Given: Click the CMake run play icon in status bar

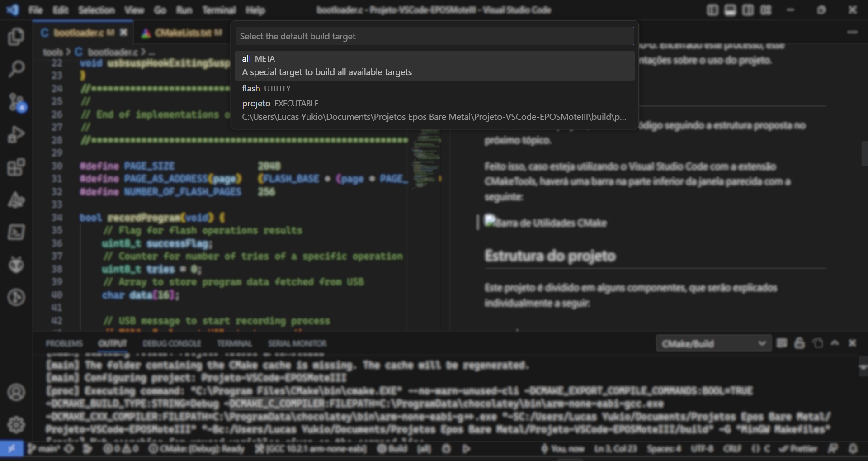Looking at the screenshot, I should point(467,449).
